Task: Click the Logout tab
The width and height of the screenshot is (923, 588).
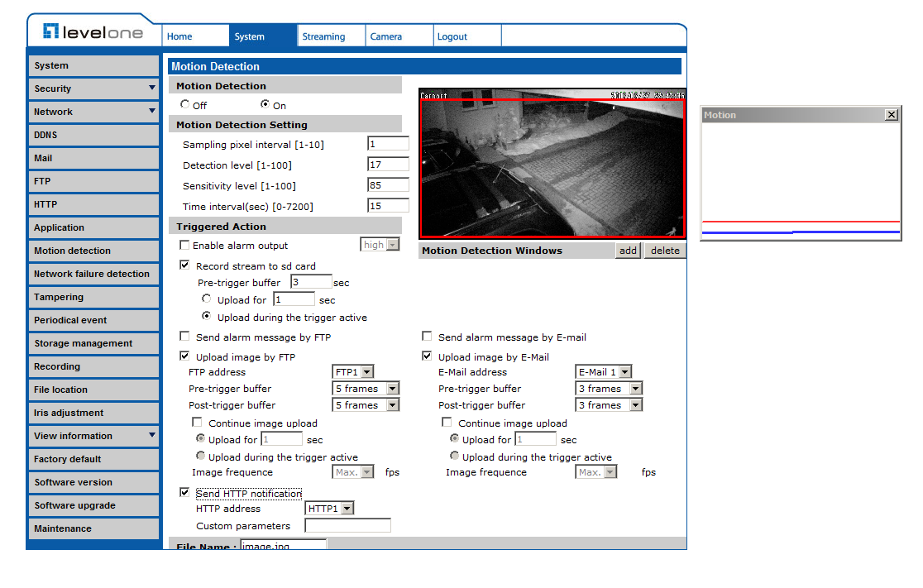Action: (467, 36)
